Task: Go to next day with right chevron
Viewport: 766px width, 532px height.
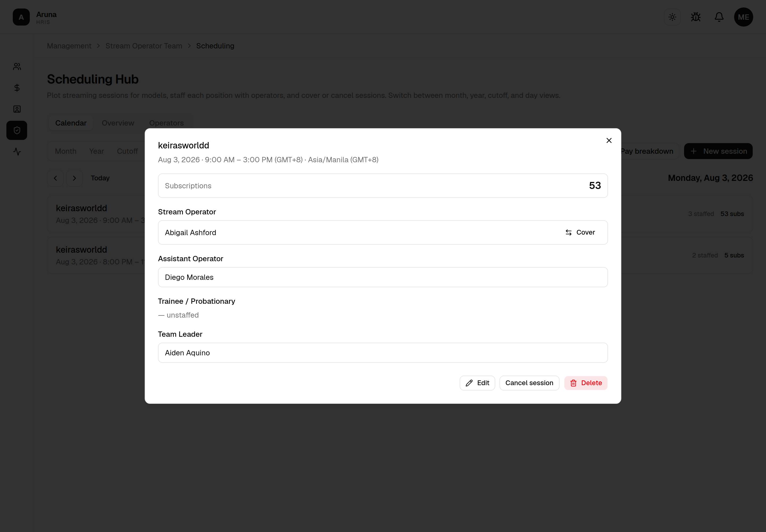Action: [74, 178]
